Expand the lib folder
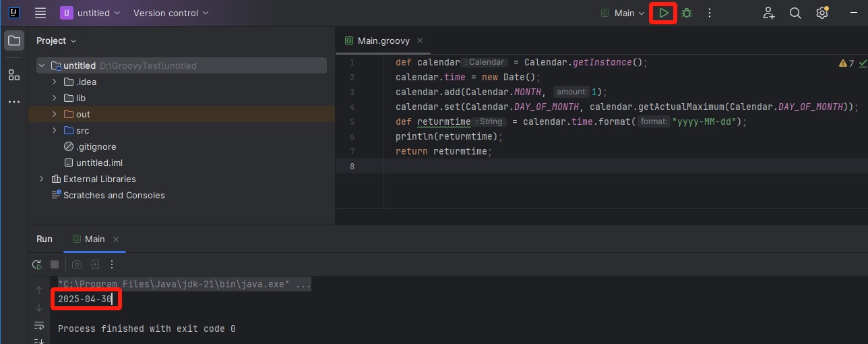The image size is (868, 344). coord(55,98)
